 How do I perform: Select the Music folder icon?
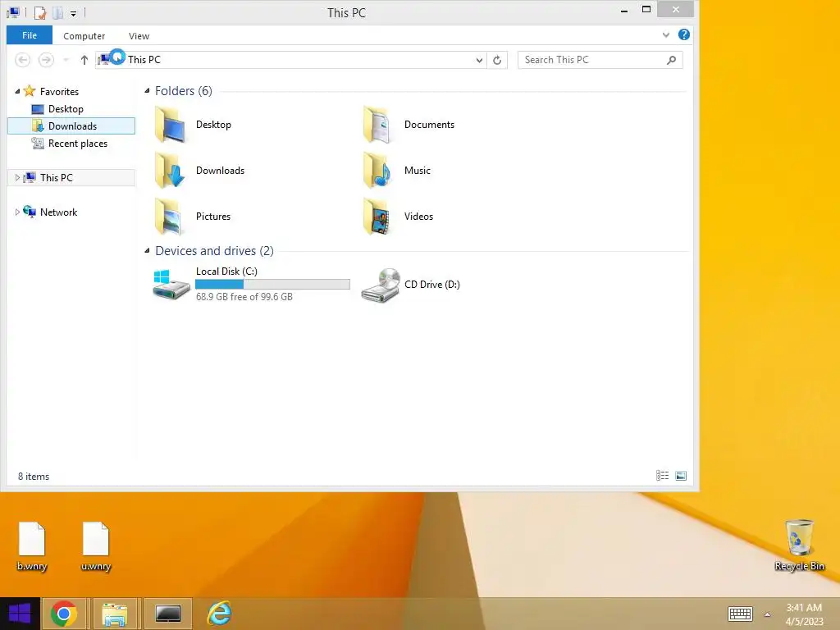(379, 171)
